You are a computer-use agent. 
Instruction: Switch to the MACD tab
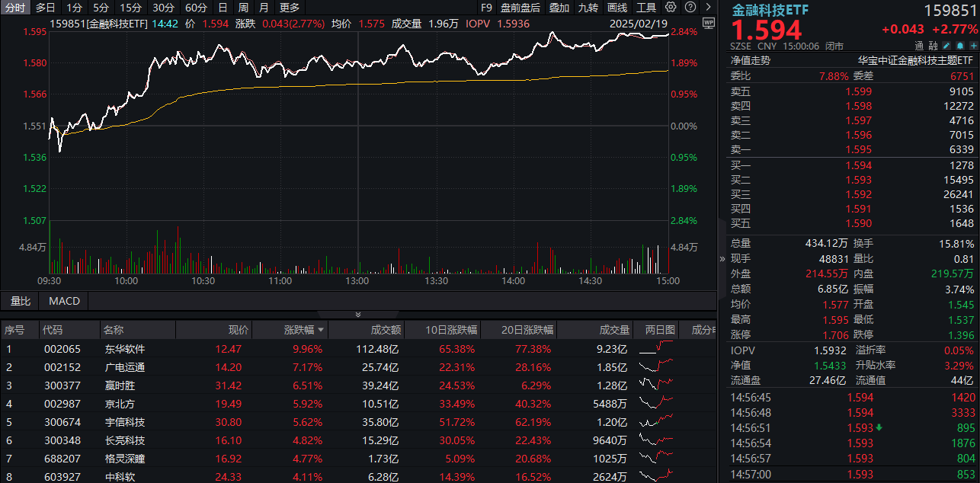[x=63, y=301]
